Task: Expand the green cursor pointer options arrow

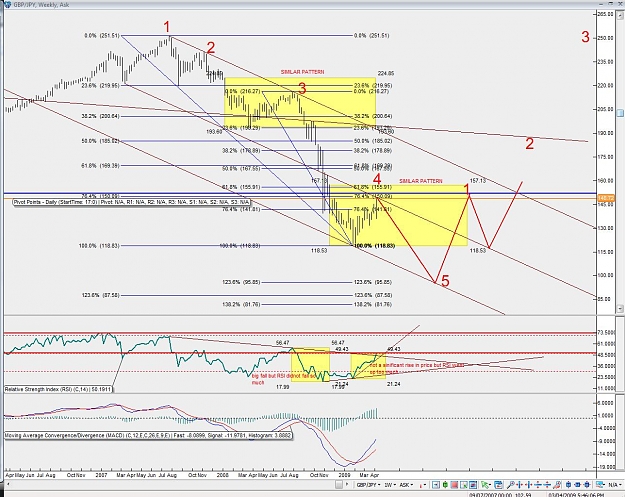Action: [490, 485]
